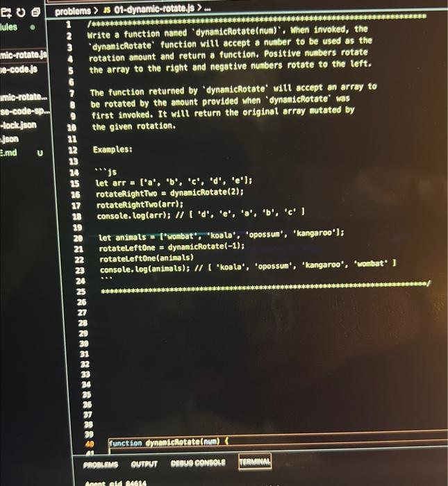This screenshot has width=448, height=486.
Task: Click the 01-dynamic-rotate.js breadcrumb item
Action: 154,9
